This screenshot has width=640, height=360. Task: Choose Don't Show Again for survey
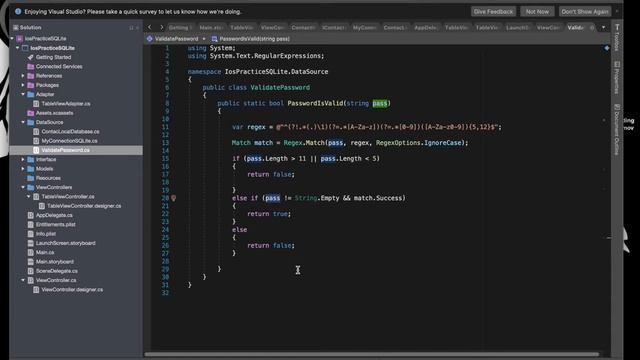click(x=584, y=11)
